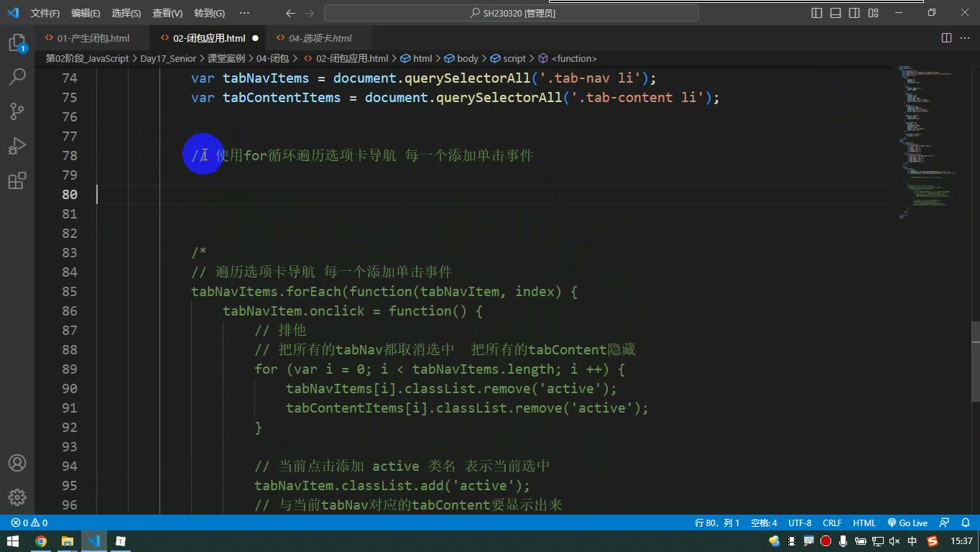Open the Accounts menu in activity bar

17,463
